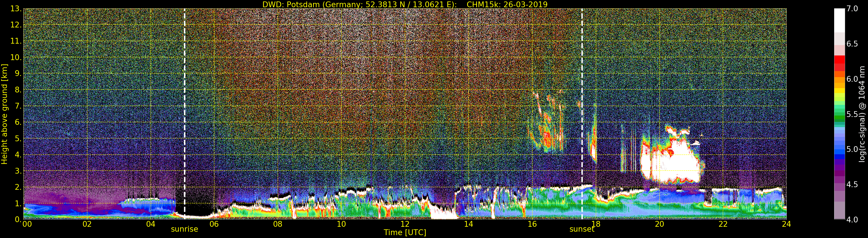The height and width of the screenshot is (238, 868).
Task: Click the white top segment of the colorbar
Action: [839, 20]
